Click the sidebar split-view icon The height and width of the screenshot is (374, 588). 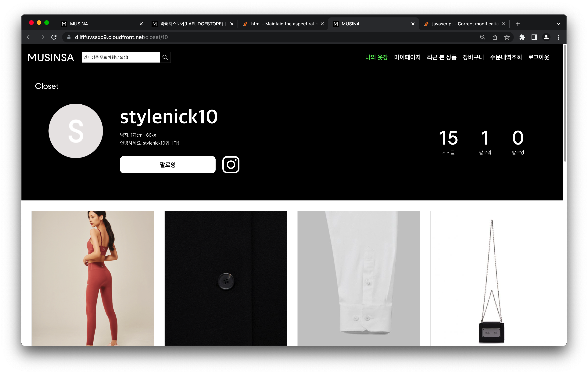click(x=534, y=37)
